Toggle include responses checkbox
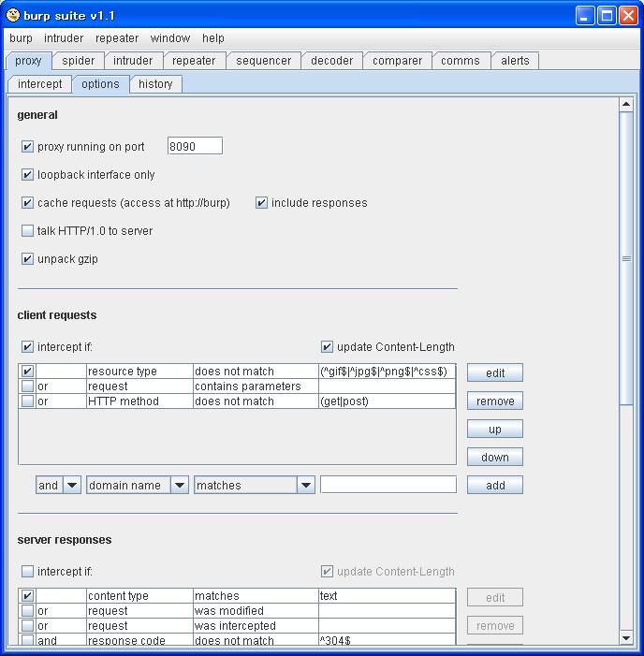This screenshot has height=656, width=644. click(x=261, y=203)
